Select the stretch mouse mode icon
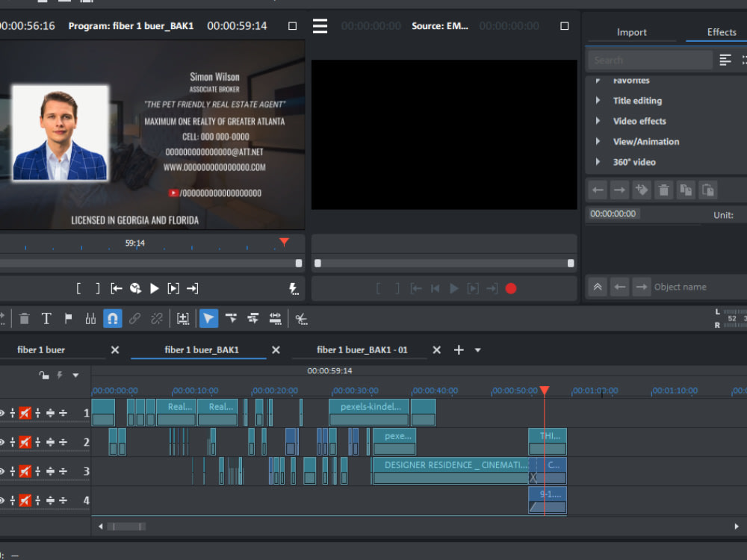 276,319
